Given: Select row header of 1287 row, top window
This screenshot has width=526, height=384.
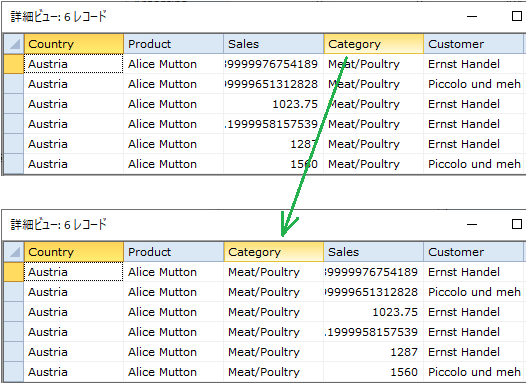Looking at the screenshot, I should [x=14, y=144].
